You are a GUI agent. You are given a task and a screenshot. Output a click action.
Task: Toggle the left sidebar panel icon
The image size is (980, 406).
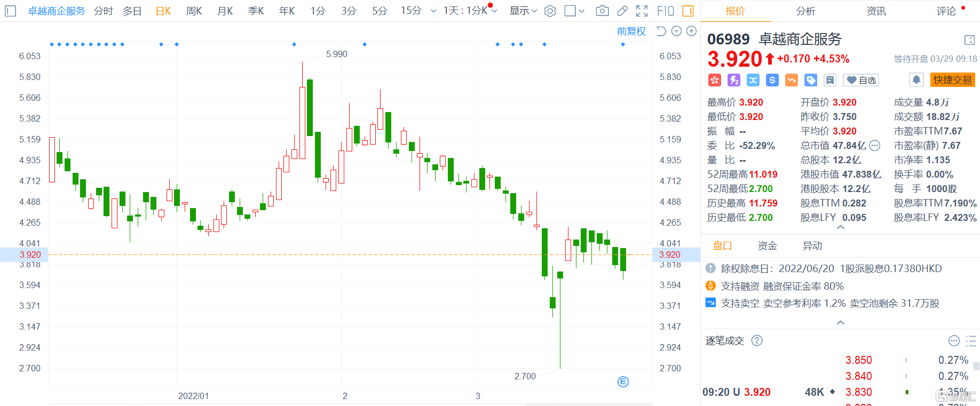click(11, 11)
